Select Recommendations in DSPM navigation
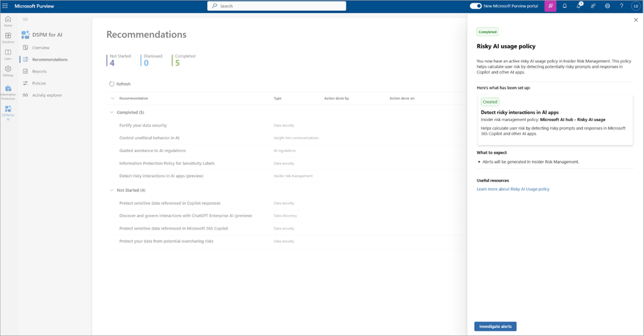 [50, 59]
